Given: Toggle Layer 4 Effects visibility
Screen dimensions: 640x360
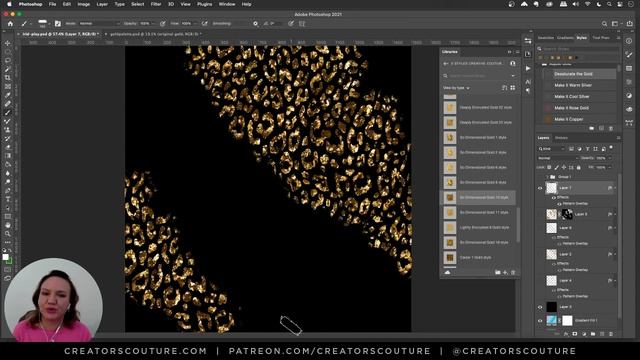Looking at the screenshot, I should coord(554,290).
